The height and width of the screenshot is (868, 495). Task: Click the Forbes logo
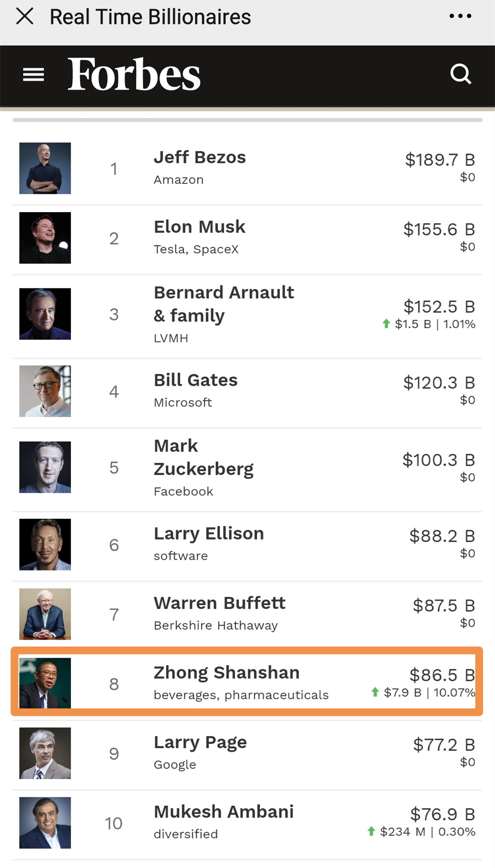134,74
